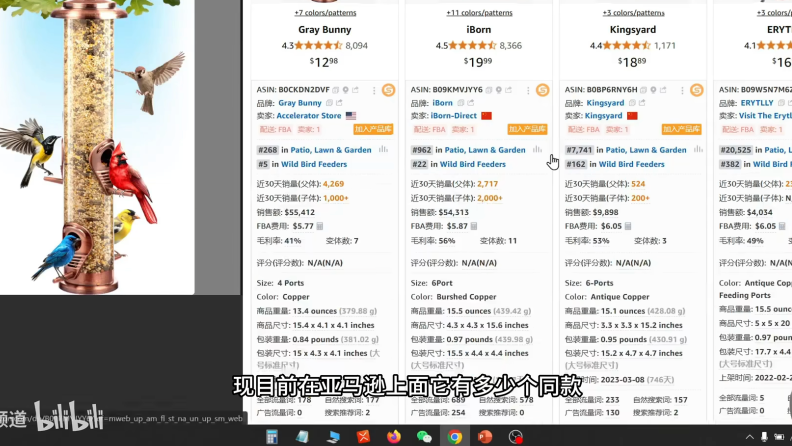
Task: Switch to Chrome in taskbar
Action: point(455,436)
